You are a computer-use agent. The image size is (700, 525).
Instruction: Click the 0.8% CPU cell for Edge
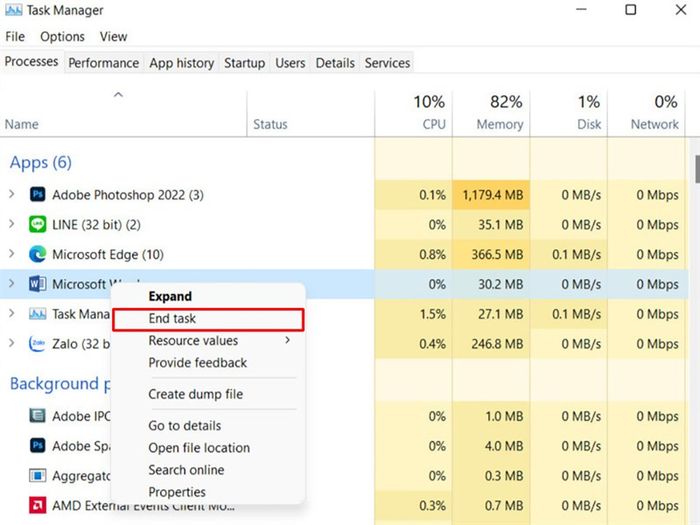414,254
